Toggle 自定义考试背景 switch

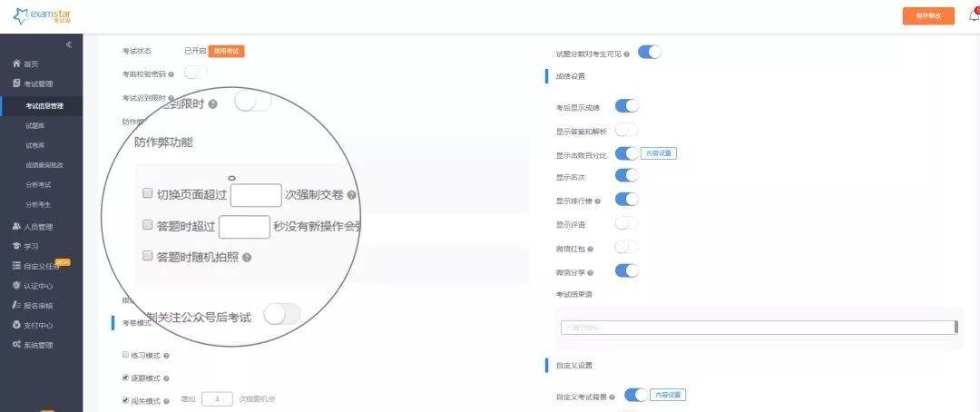pos(636,395)
